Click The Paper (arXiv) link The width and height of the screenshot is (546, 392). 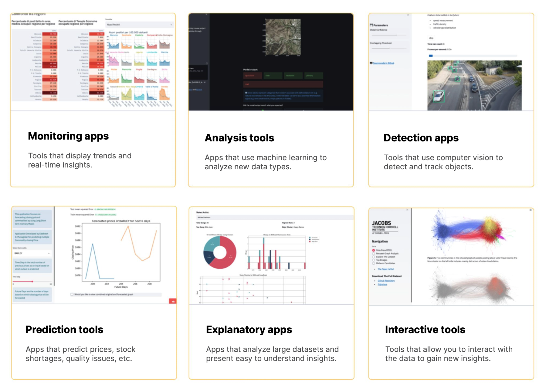(x=385, y=269)
